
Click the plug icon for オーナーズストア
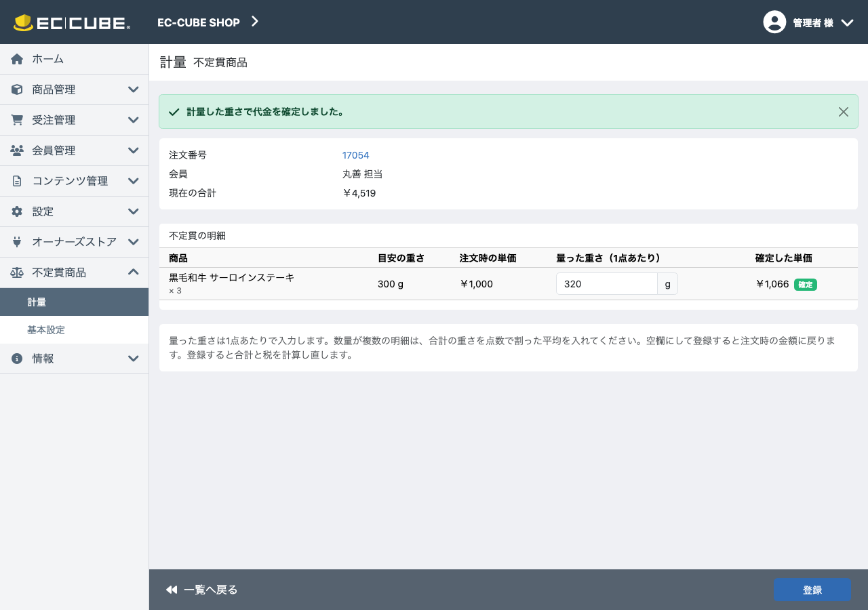pyautogui.click(x=17, y=242)
